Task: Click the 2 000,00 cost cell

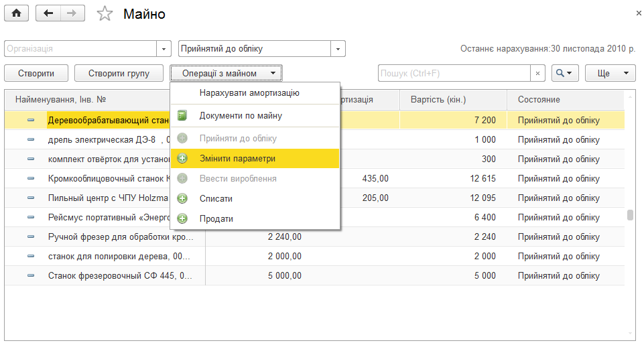Action: (285, 256)
